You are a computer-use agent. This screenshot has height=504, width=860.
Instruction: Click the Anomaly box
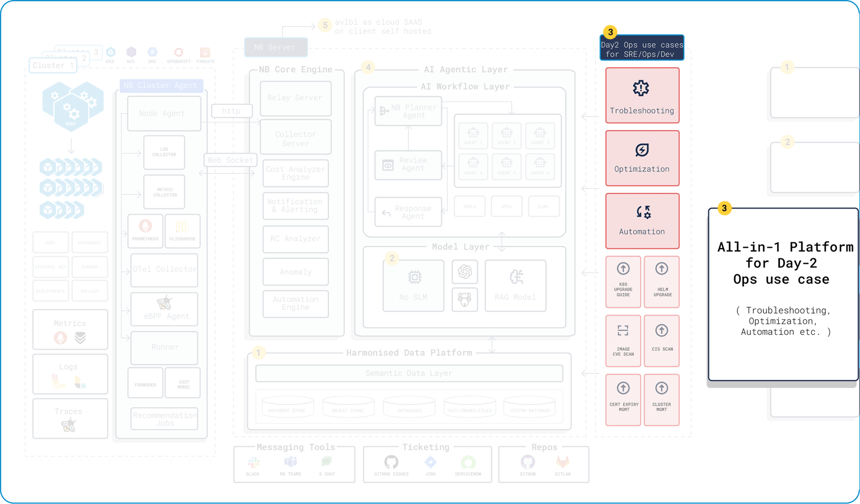point(296,272)
